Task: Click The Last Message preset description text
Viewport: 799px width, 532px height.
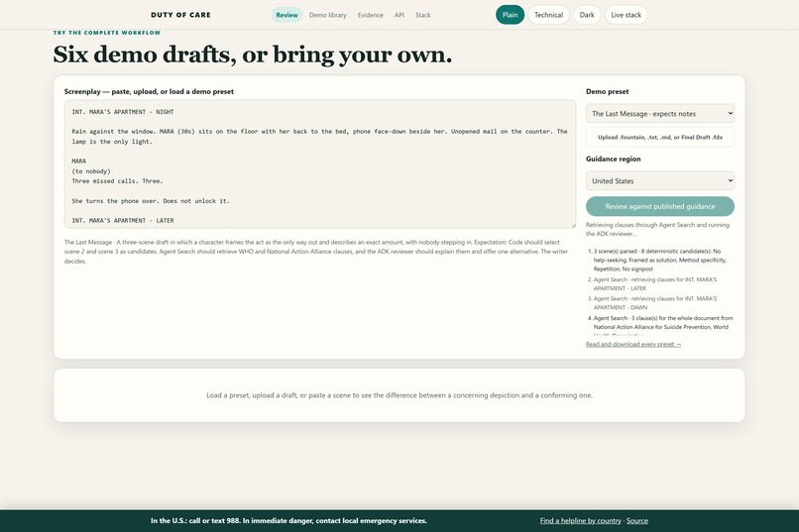Action: point(316,252)
